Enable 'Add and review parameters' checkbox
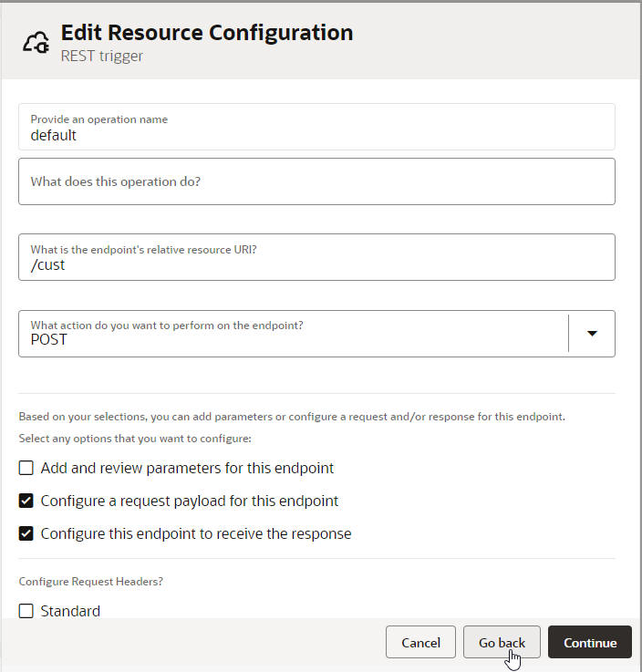The height and width of the screenshot is (672, 642). pyautogui.click(x=26, y=468)
